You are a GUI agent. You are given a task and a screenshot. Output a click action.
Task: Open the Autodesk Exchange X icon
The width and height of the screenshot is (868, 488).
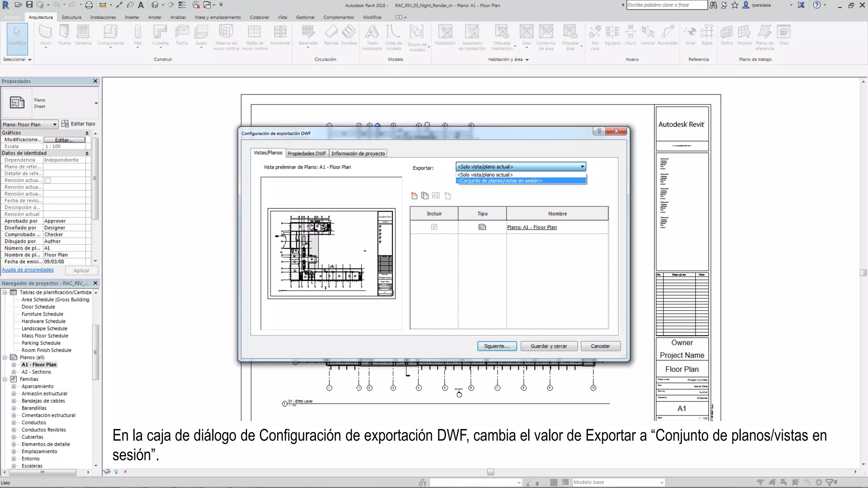click(801, 5)
